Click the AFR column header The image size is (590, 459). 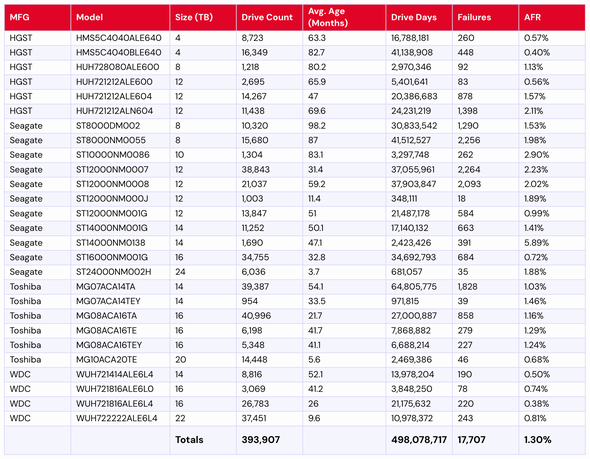(x=552, y=17)
